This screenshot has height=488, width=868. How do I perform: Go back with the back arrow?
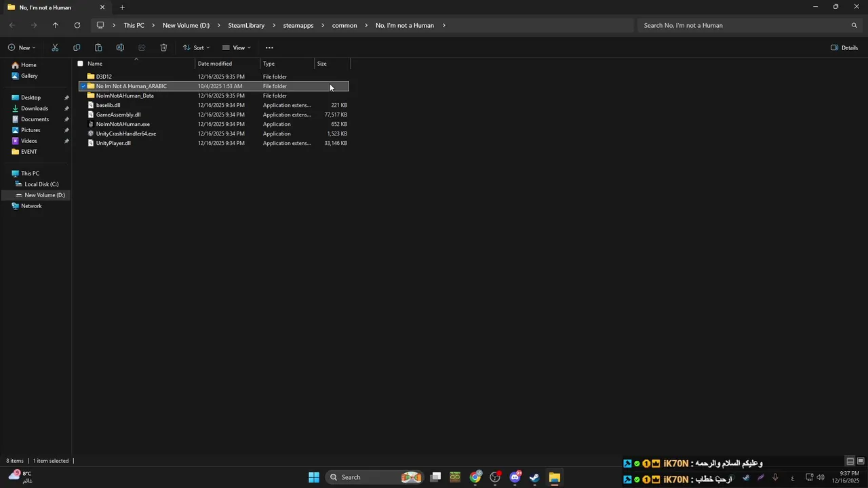coord(12,25)
